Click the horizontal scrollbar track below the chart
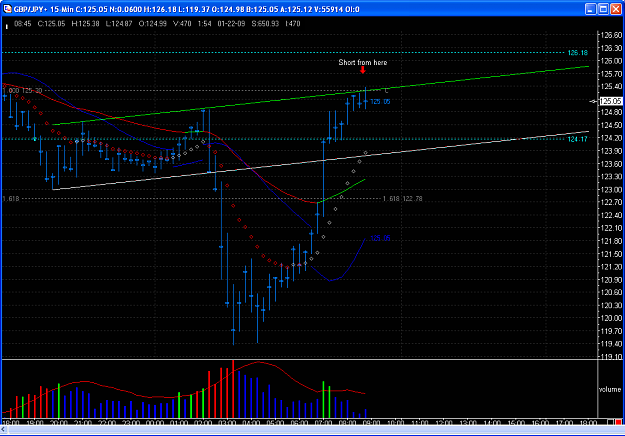Screen dimensions: 625x436 pos(315,430)
